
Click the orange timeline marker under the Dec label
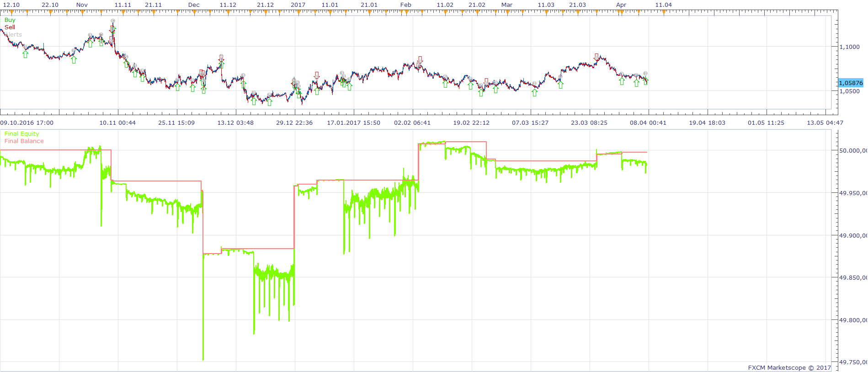194,12
